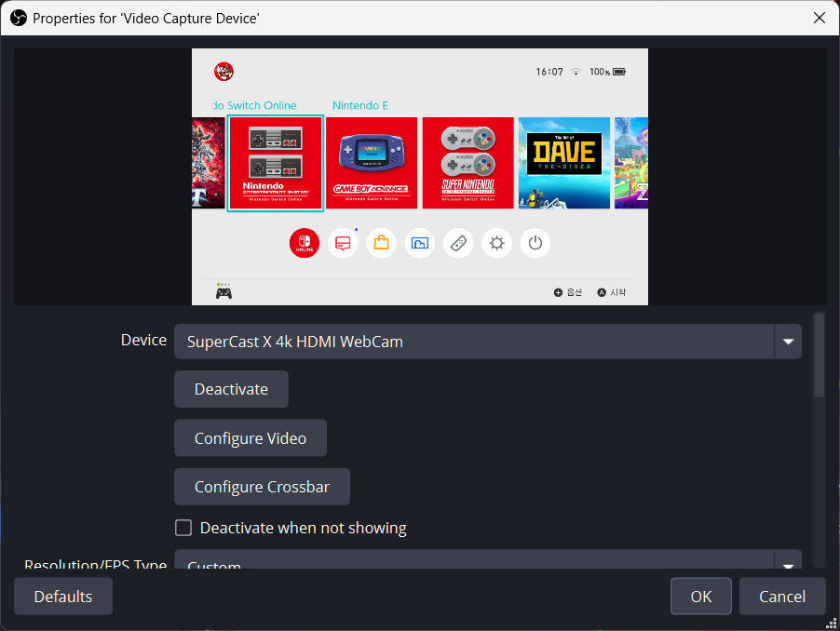The image size is (840, 631).
Task: Click the System Settings gear icon
Action: tap(497, 243)
